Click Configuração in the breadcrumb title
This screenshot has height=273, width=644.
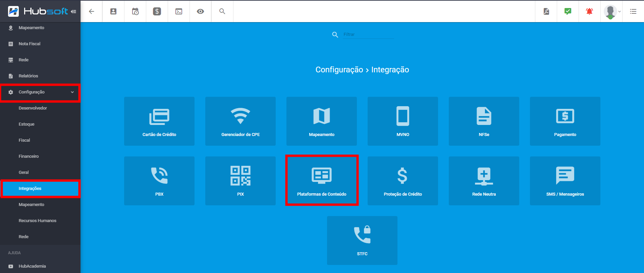coord(339,70)
